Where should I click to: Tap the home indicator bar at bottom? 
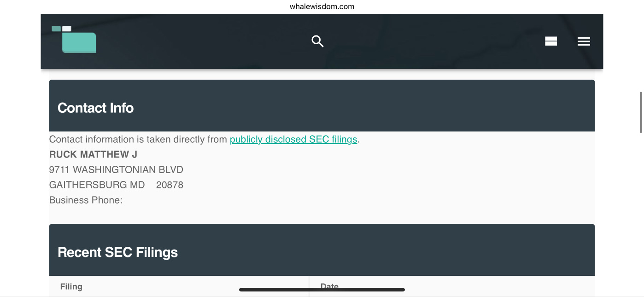click(x=322, y=290)
